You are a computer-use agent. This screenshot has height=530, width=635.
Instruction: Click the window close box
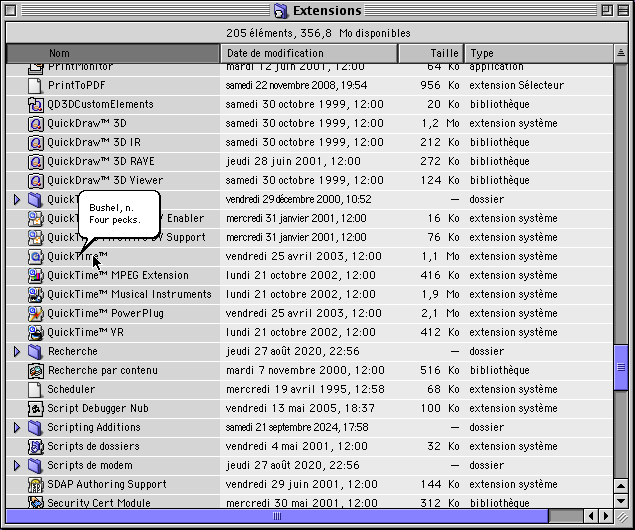(11, 11)
